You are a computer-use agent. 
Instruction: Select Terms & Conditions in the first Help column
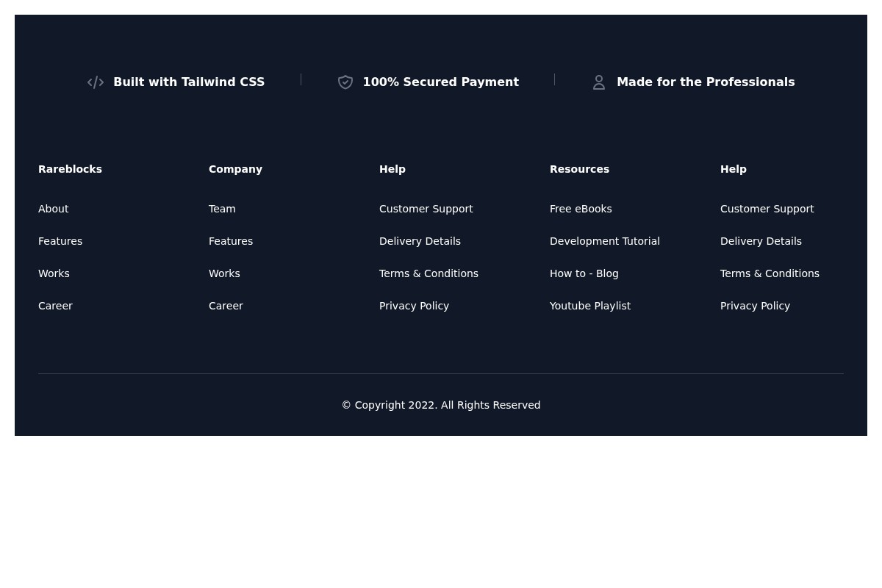(x=429, y=273)
